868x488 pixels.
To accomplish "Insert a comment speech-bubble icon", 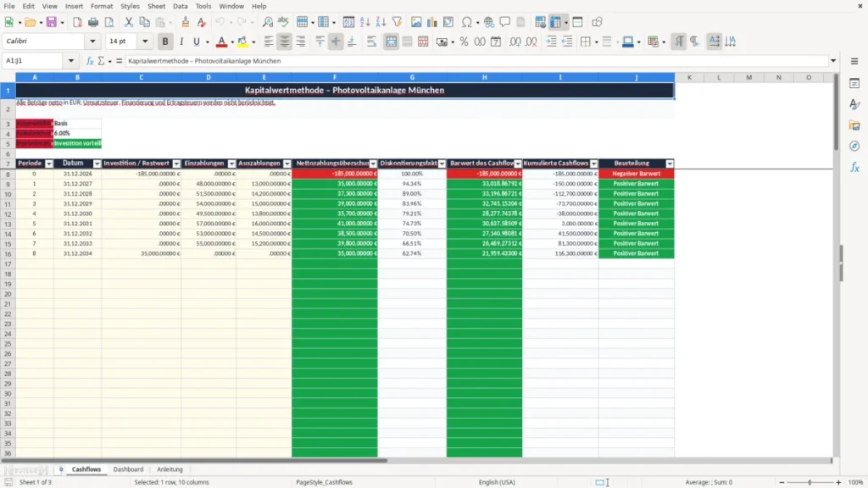I will (x=505, y=22).
